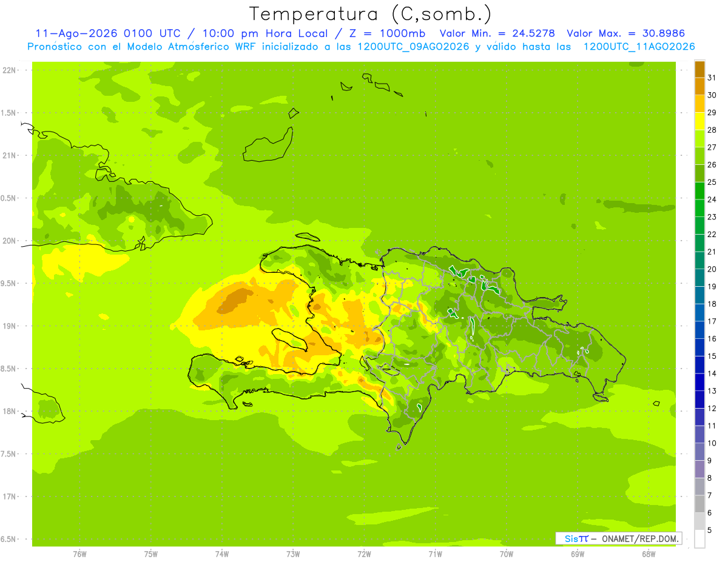Click the "20N" latitude axis label
This screenshot has width=728, height=562.
point(8,241)
